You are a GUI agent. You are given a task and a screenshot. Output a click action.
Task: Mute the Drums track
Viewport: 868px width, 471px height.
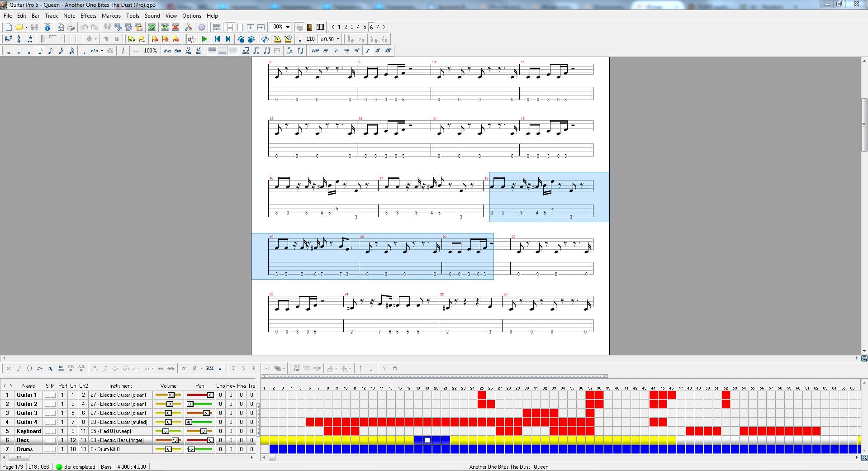click(x=53, y=449)
